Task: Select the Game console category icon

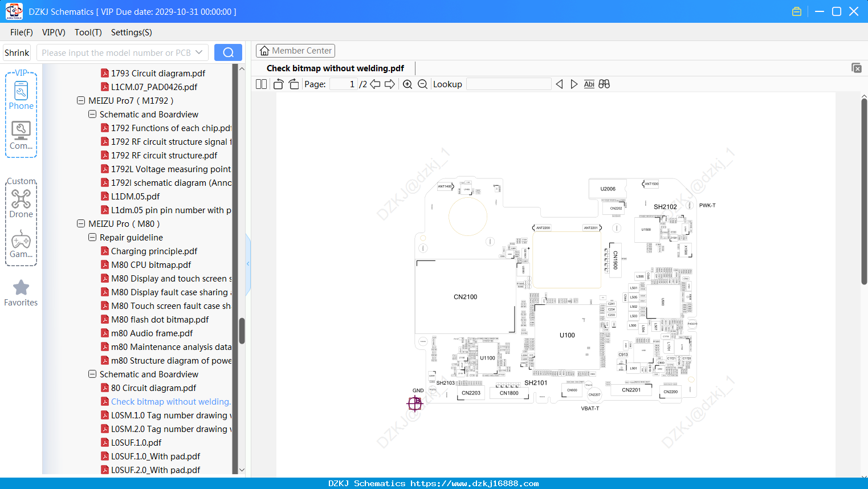Action: (x=21, y=244)
